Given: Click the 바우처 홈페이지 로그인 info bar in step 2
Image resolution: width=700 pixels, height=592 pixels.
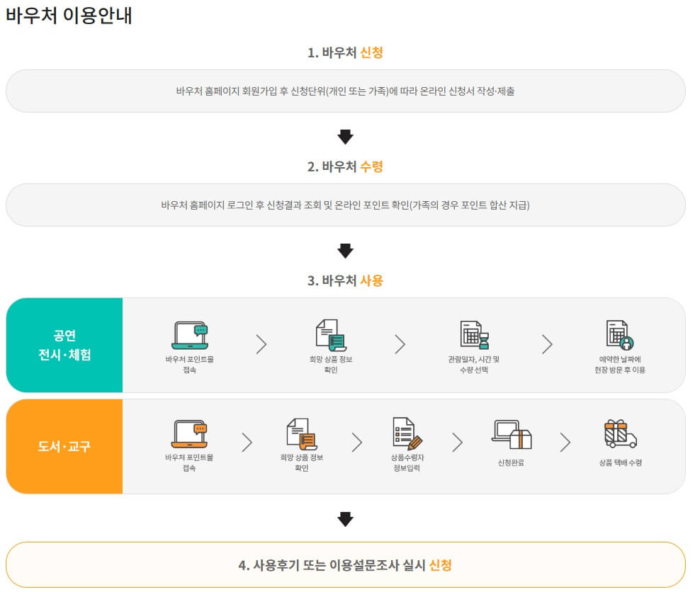Looking at the screenshot, I should point(345,205).
